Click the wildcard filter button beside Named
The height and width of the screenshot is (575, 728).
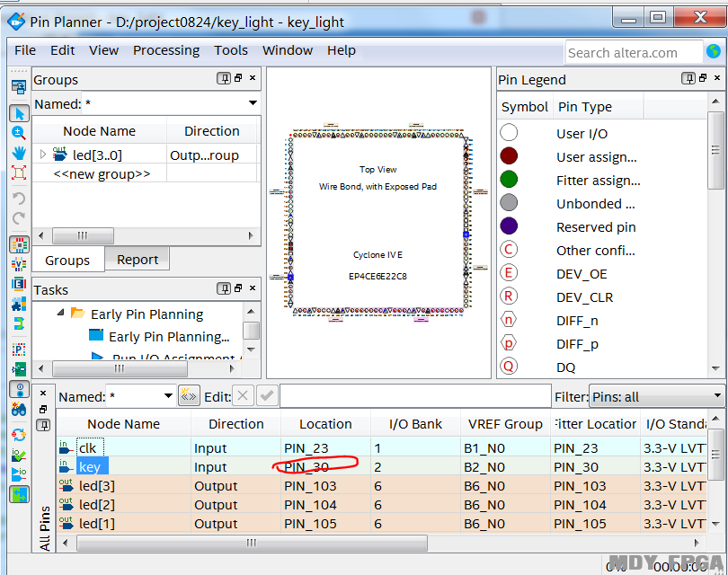[189, 396]
